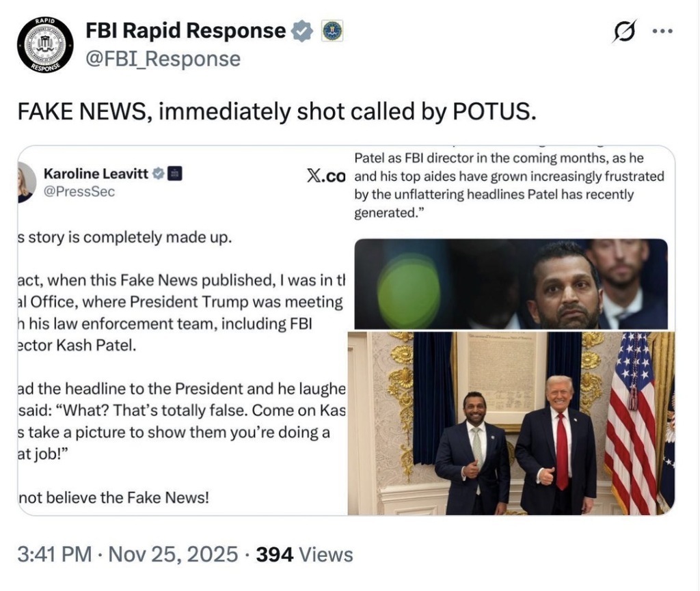This screenshot has height=591, width=700.
Task: Open the three-dot more options menu
Action: 663,31
